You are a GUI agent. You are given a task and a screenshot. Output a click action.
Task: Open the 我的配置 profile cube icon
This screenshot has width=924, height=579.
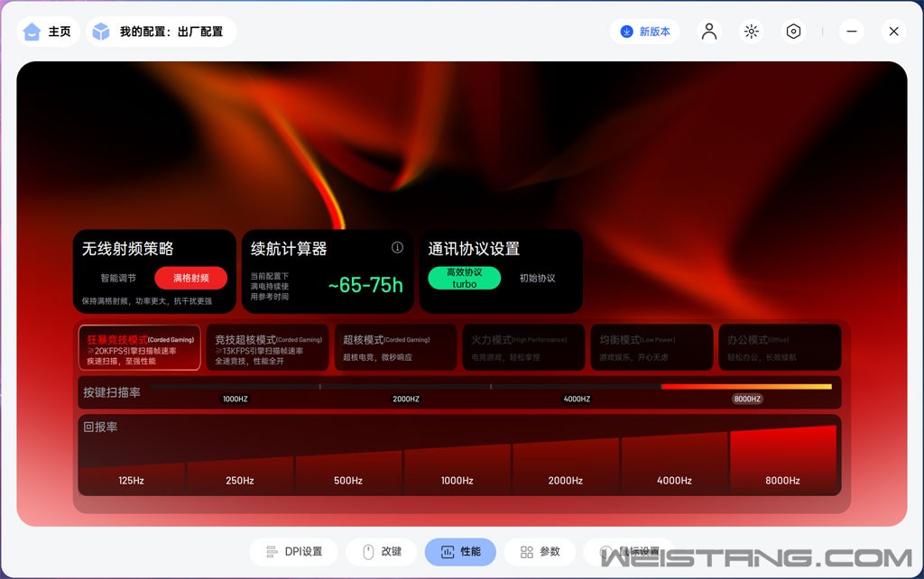coord(101,32)
